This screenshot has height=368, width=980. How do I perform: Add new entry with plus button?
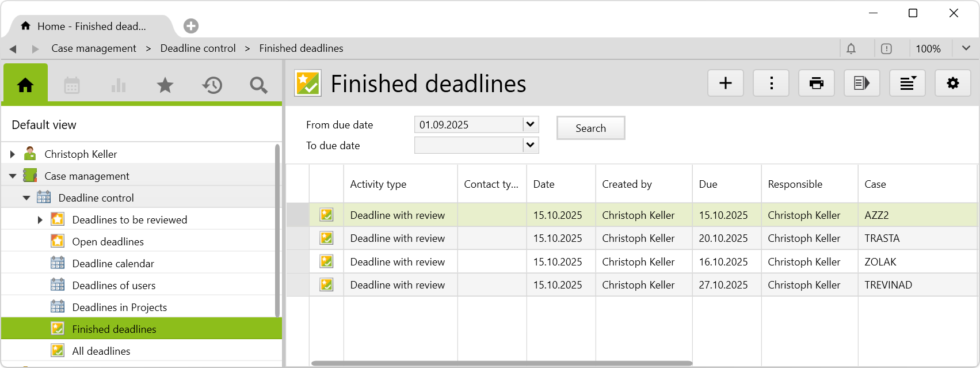(x=725, y=84)
